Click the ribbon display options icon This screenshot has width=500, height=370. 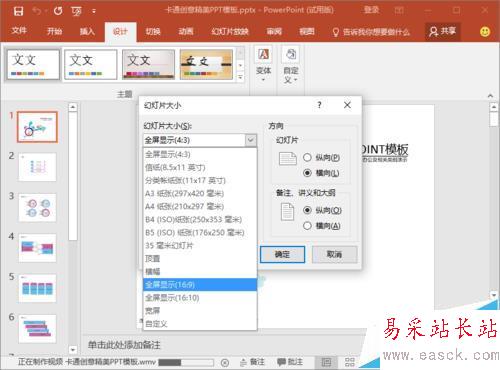399,11
